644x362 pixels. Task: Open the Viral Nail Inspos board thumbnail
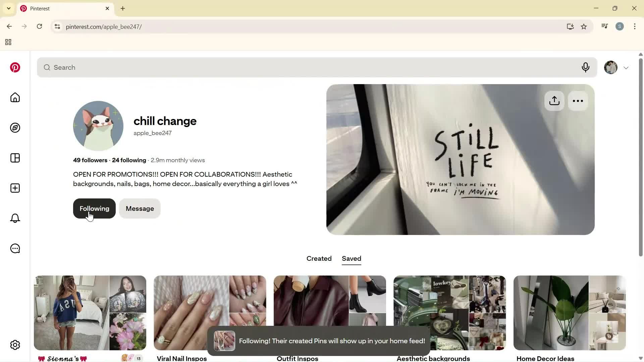pos(210,313)
